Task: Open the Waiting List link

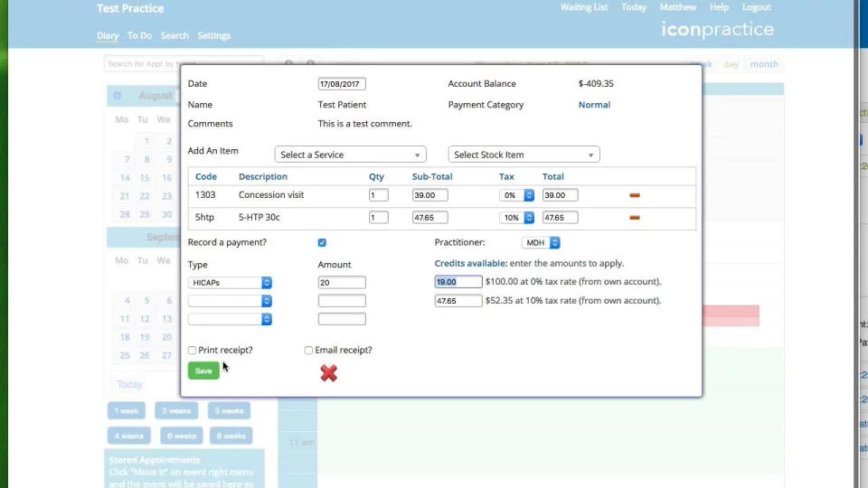Action: point(584,7)
